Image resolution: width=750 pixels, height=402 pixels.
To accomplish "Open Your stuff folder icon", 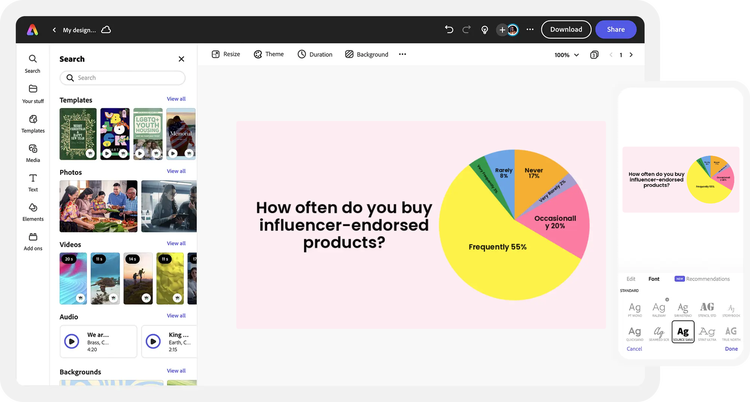I will 33,93.
